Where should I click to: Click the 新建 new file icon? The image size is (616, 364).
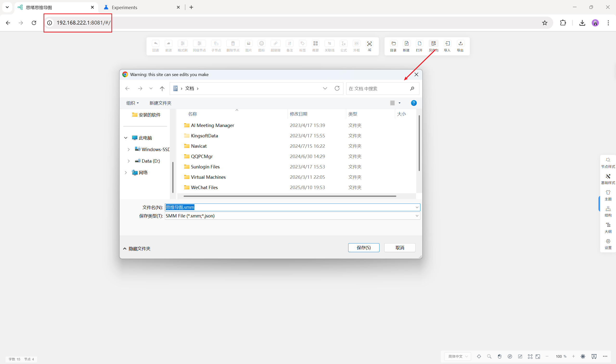406,44
